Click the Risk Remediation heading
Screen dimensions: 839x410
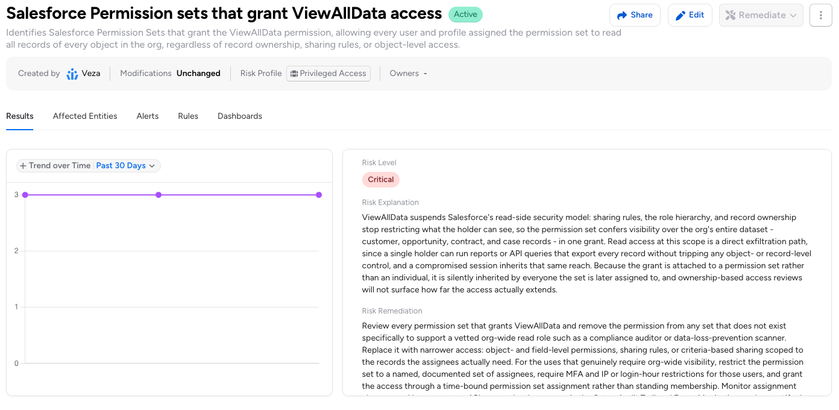[392, 311]
